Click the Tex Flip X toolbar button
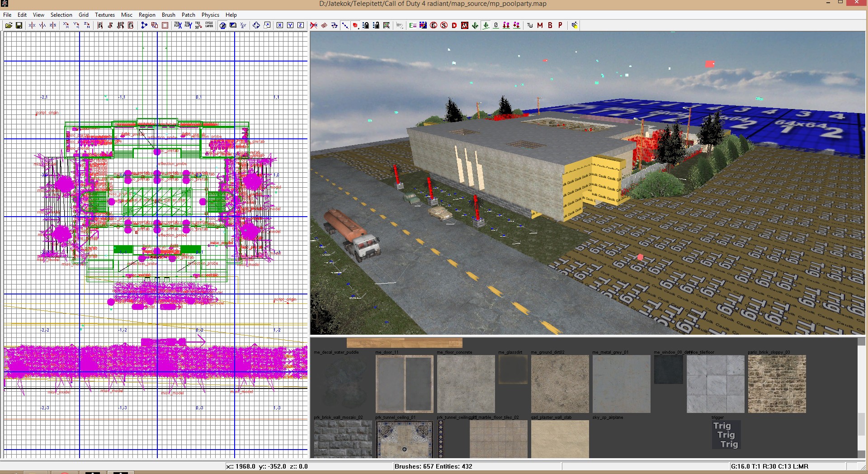This screenshot has height=474, width=868. (x=178, y=25)
